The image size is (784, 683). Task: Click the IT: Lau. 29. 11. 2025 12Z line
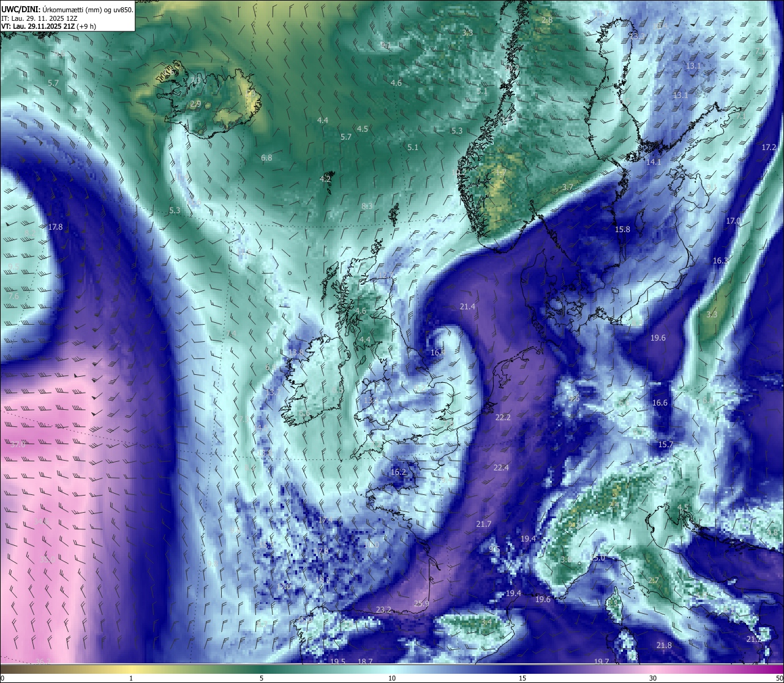39,18
